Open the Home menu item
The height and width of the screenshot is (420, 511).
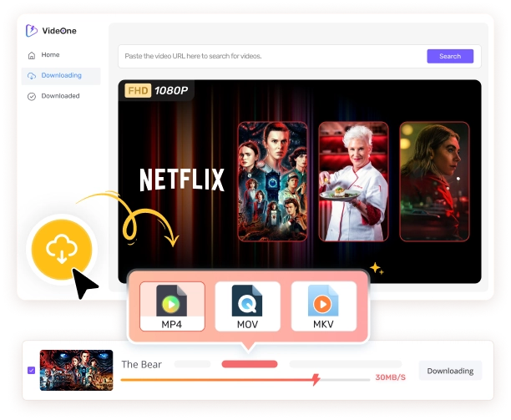(50, 55)
